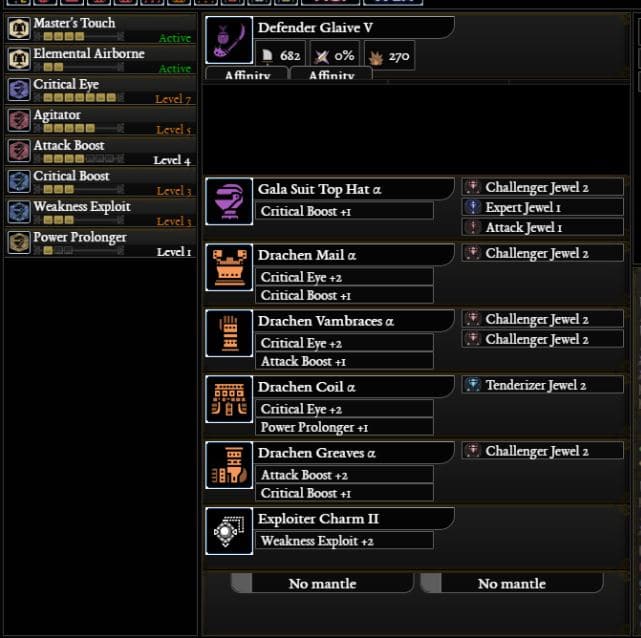Screen dimensions: 641x638
Task: Select the Drachen Greaves legs icon
Action: (x=229, y=465)
